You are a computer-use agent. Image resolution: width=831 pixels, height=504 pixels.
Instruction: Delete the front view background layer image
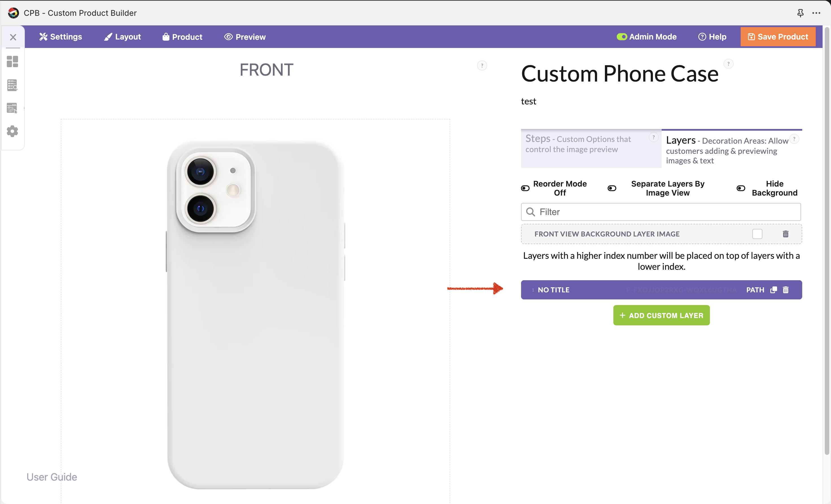click(786, 234)
